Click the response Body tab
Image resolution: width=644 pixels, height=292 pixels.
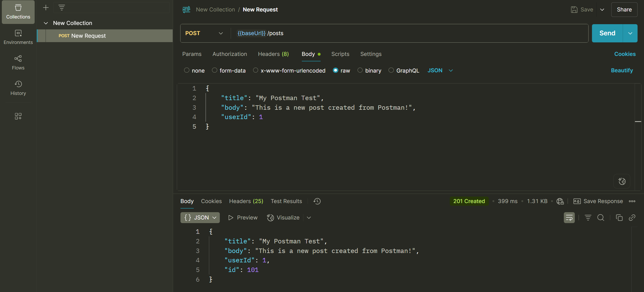[187, 201]
